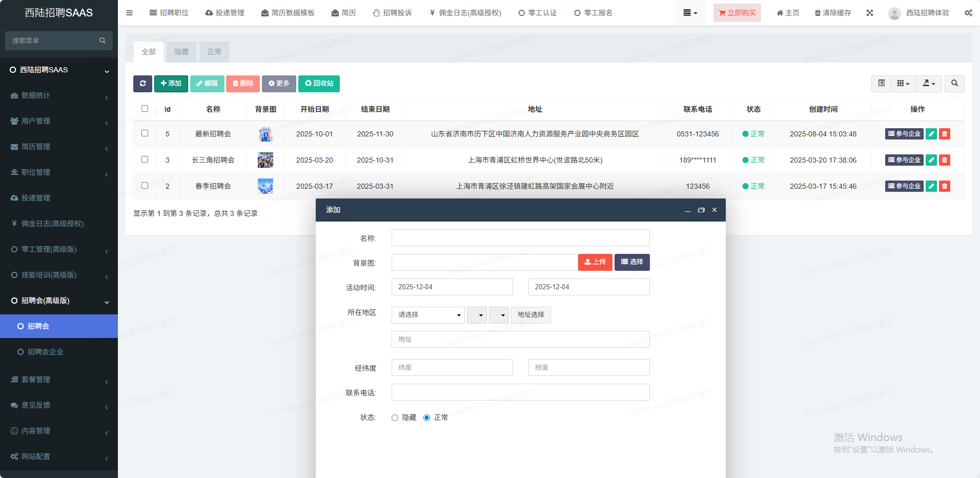The image size is (980, 478).
Task: Click the table search magnifier icon
Action: [x=954, y=84]
